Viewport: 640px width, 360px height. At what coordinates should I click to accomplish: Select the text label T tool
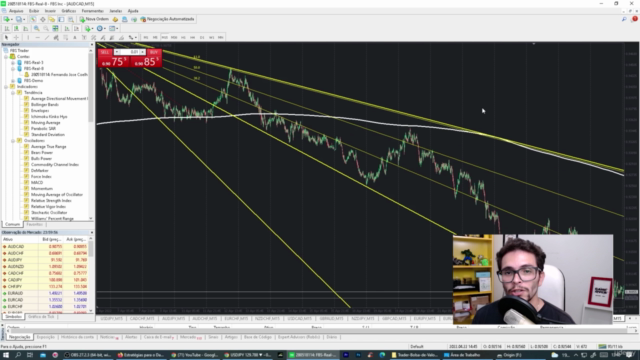coord(84,38)
